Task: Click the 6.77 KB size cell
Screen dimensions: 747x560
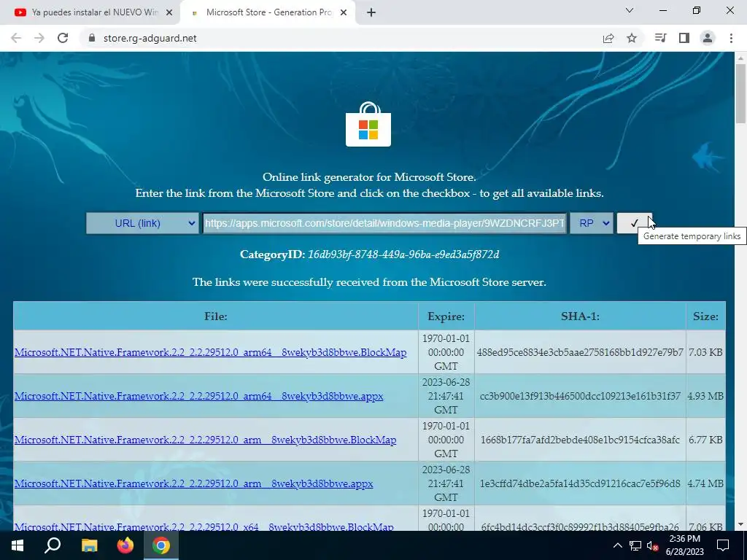Action: pyautogui.click(x=705, y=440)
